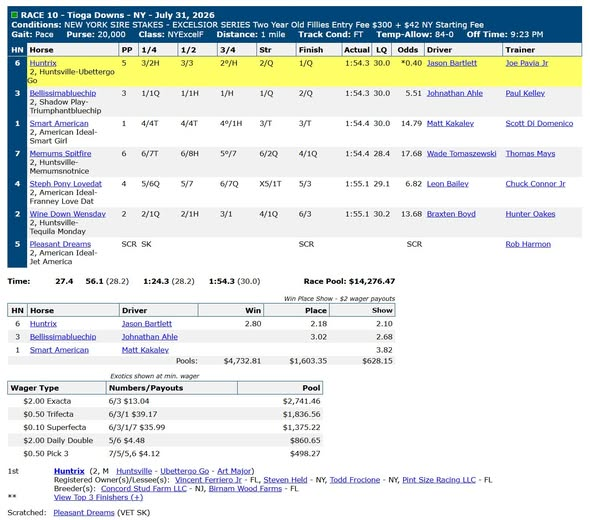
Task: Open owner Pint Size Racing LLC link
Action: 439,480
